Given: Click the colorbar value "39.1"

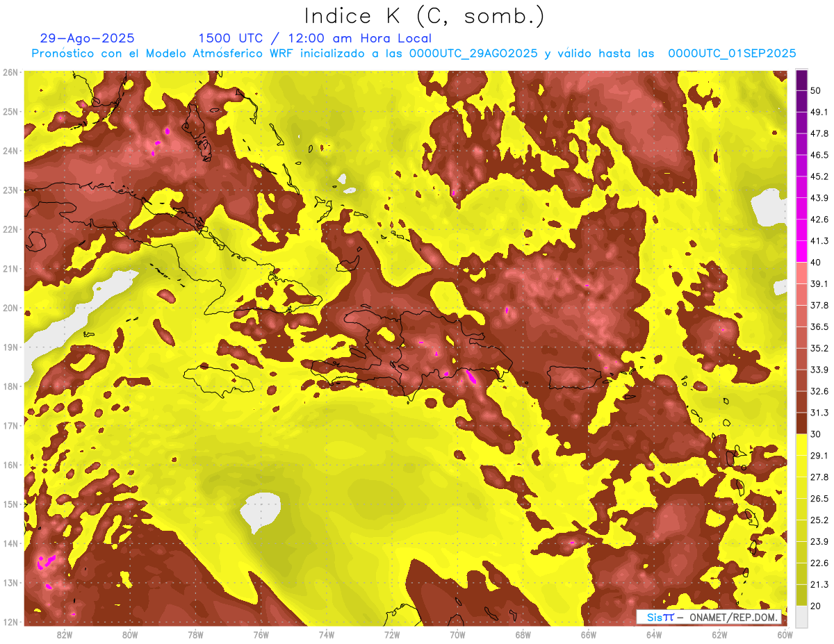Looking at the screenshot, I should coord(819,283).
